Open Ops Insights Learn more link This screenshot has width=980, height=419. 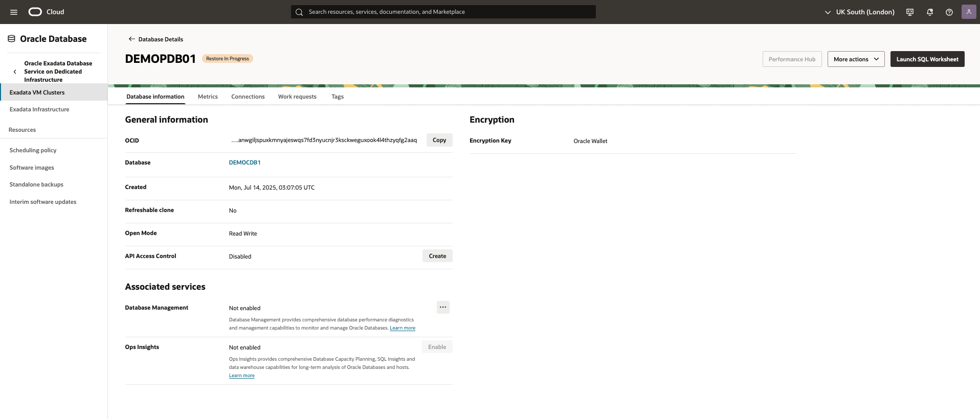(241, 376)
